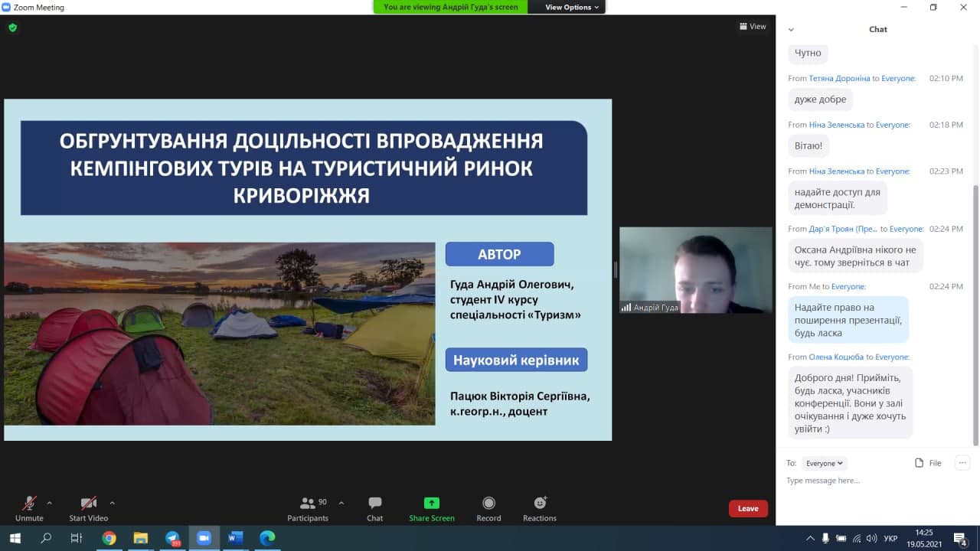Open Windows Start menu
Viewport: 980px width, 551px height.
coord(15,538)
